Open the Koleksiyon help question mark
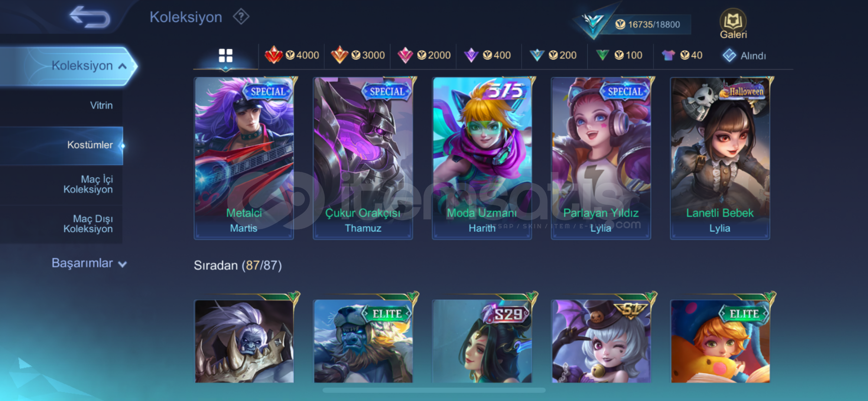The height and width of the screenshot is (401, 868). pyautogui.click(x=241, y=17)
